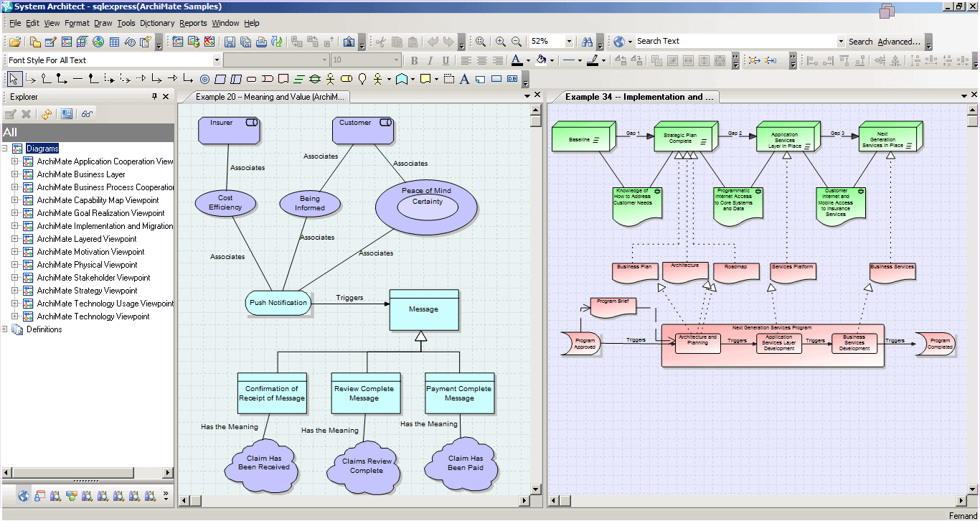This screenshot has height=521, width=980.
Task: Switch to Example 34 Implementation tab
Action: pos(639,97)
